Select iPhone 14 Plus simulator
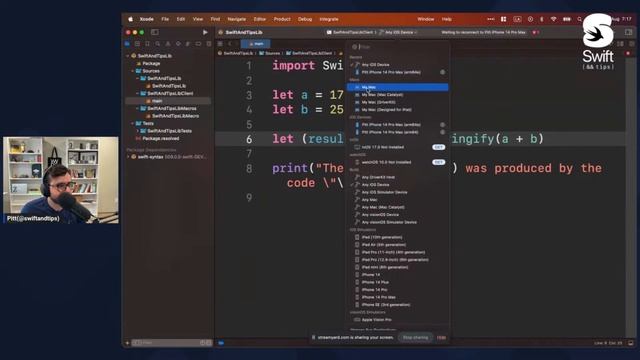 (398, 282)
